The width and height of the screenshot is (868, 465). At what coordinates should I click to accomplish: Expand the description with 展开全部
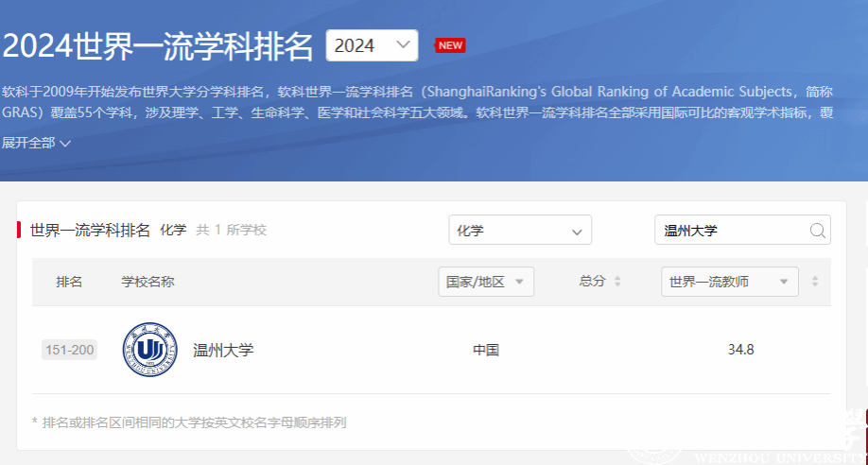[x=36, y=144]
